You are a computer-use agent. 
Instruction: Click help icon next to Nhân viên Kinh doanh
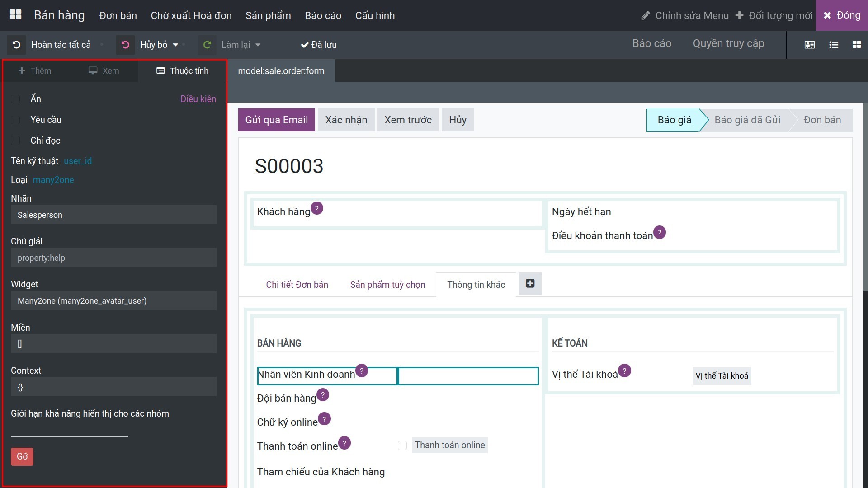coord(362,371)
